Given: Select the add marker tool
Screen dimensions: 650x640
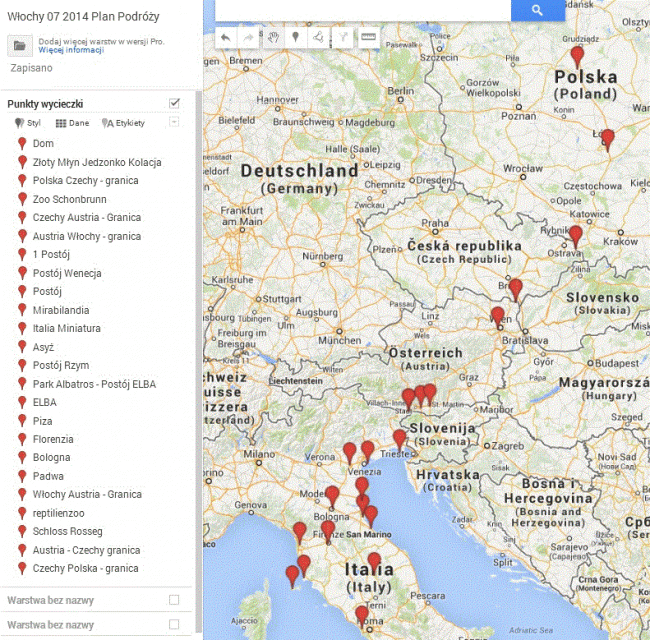Looking at the screenshot, I should (x=296, y=38).
